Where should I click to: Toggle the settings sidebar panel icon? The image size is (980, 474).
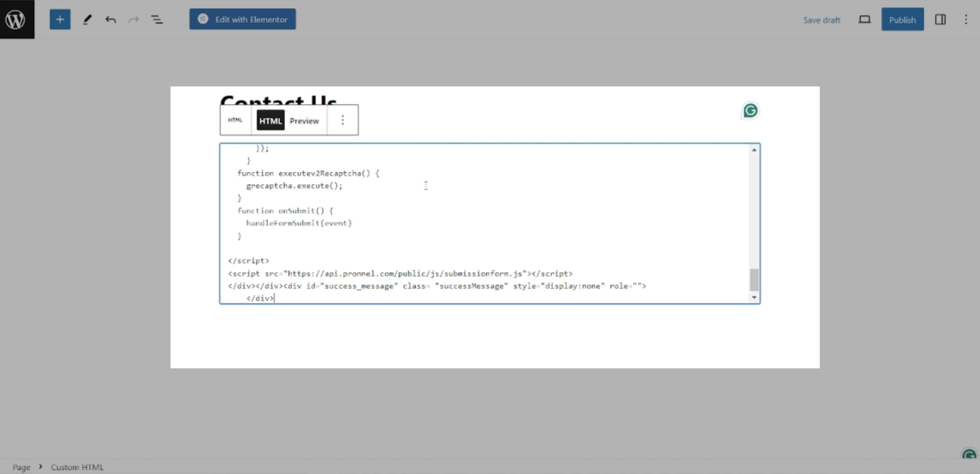pyautogui.click(x=940, y=20)
